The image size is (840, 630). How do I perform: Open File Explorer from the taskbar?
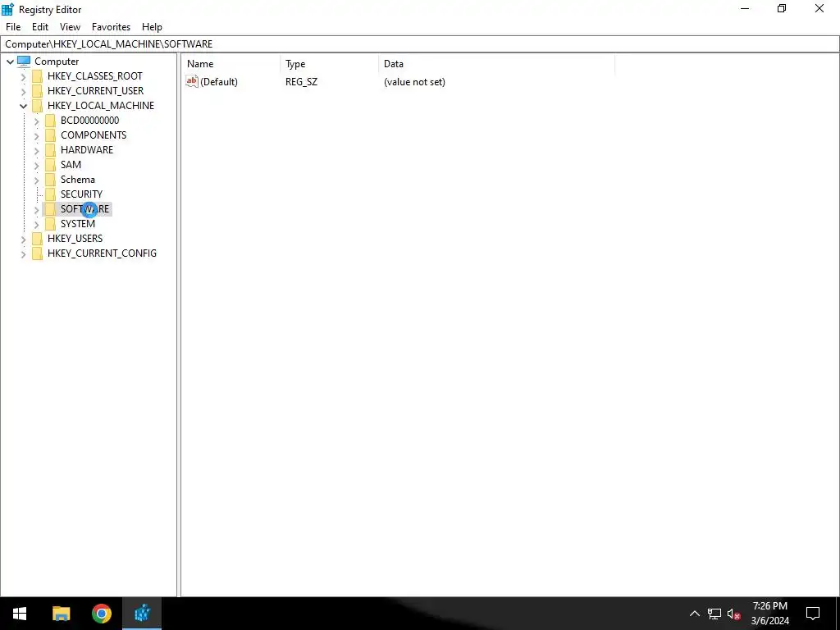(61, 614)
